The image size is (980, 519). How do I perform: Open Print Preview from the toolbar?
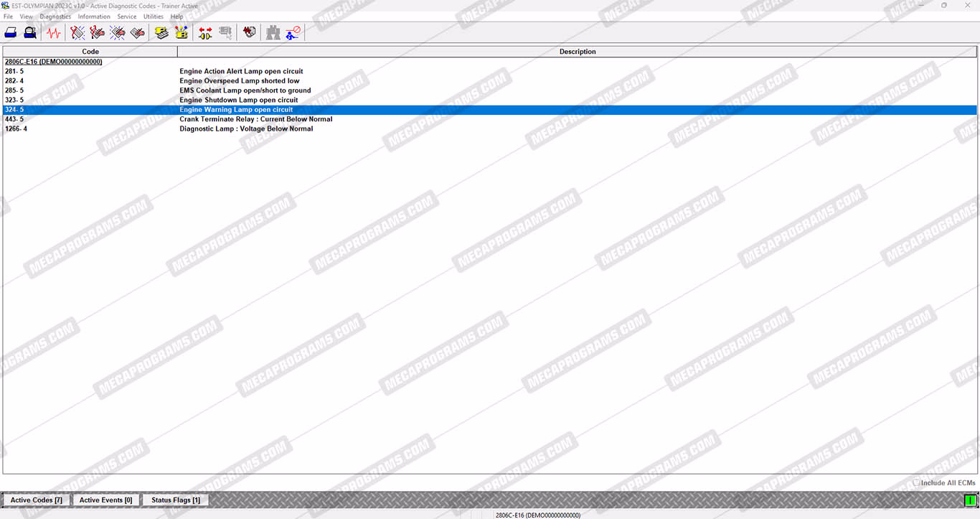[x=30, y=32]
